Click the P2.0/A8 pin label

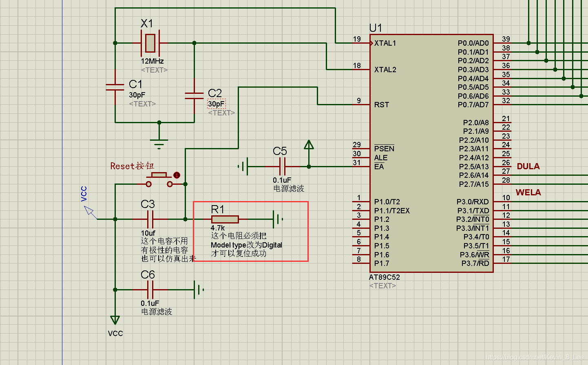[476, 123]
